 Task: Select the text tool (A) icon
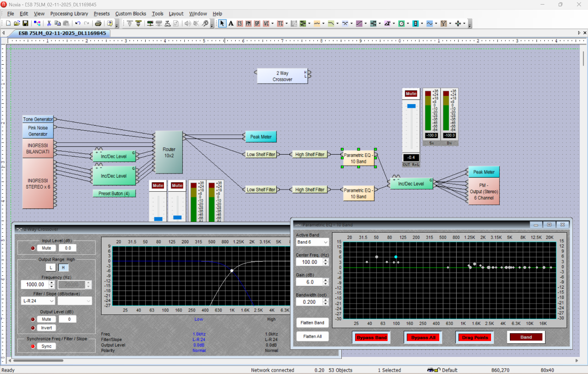click(231, 23)
